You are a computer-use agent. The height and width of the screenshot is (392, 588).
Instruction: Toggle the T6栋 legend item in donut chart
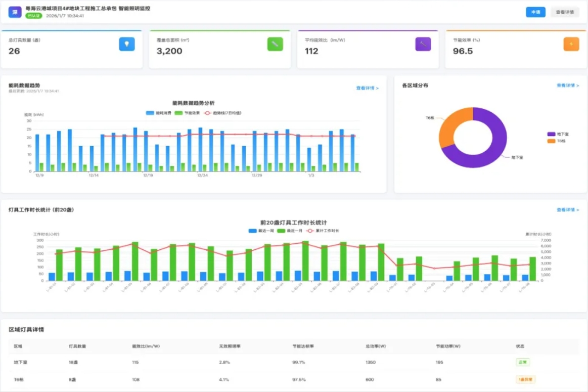(x=557, y=141)
